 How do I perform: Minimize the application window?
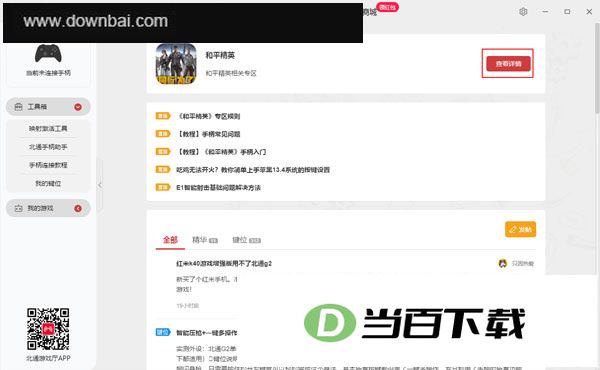click(545, 12)
